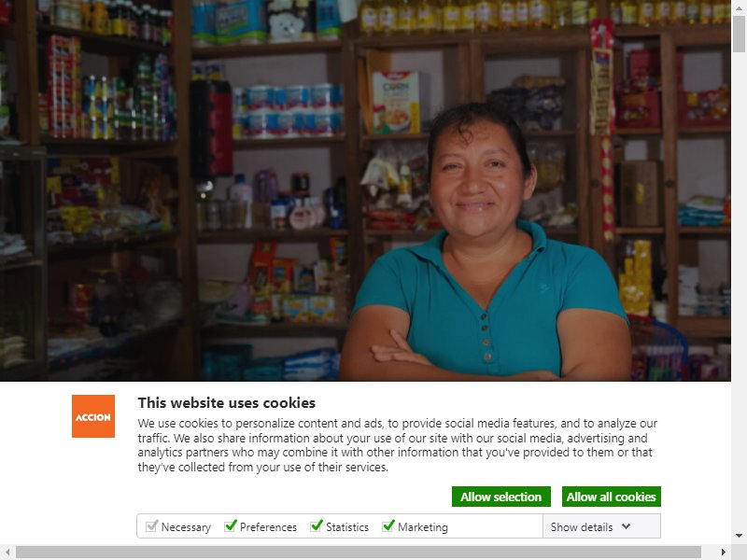Toggle the Necessary cookies checkbox

point(151,526)
